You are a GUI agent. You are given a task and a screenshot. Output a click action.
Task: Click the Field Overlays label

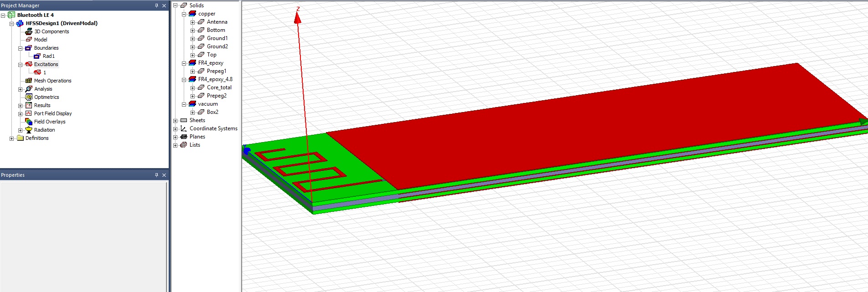click(50, 122)
